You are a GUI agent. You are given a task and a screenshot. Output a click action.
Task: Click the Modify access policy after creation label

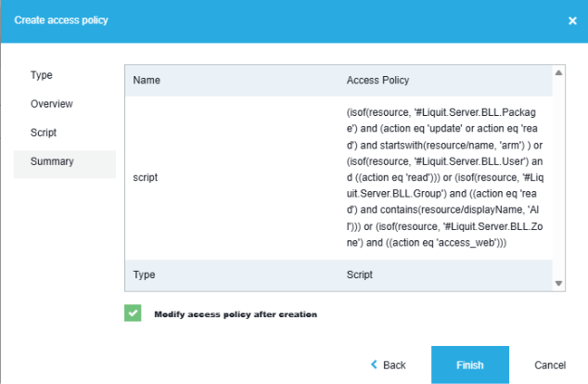point(236,314)
